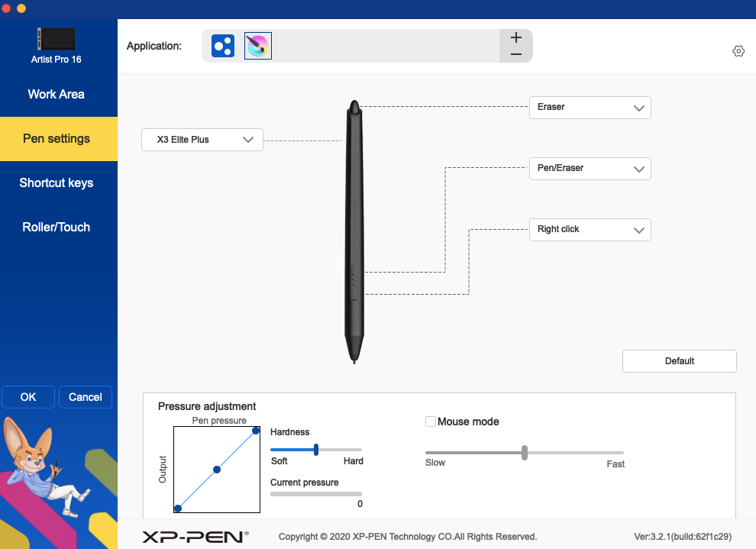Click the blue dotted application icon

[222, 46]
